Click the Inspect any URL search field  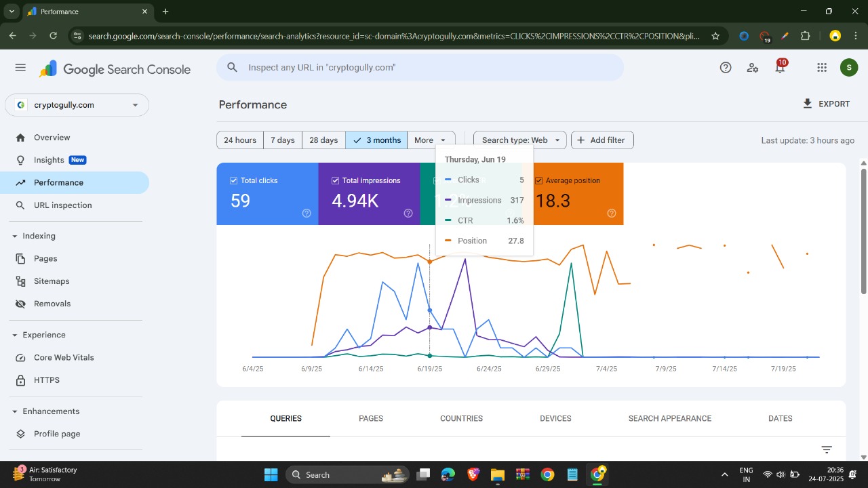pos(420,67)
